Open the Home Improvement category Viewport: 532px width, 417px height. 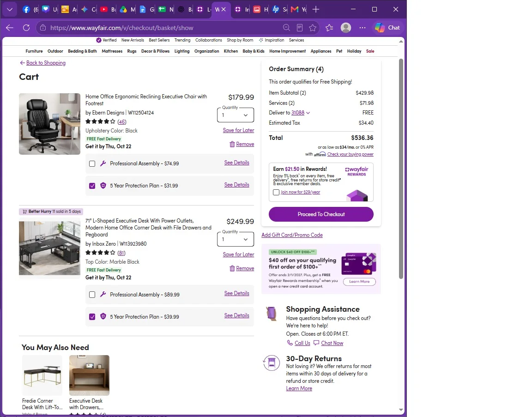[x=287, y=51]
